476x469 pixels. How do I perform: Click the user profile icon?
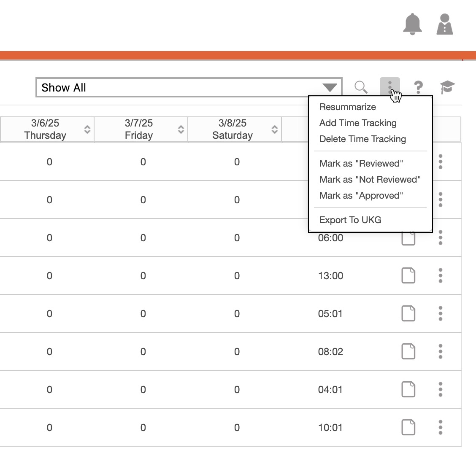444,24
